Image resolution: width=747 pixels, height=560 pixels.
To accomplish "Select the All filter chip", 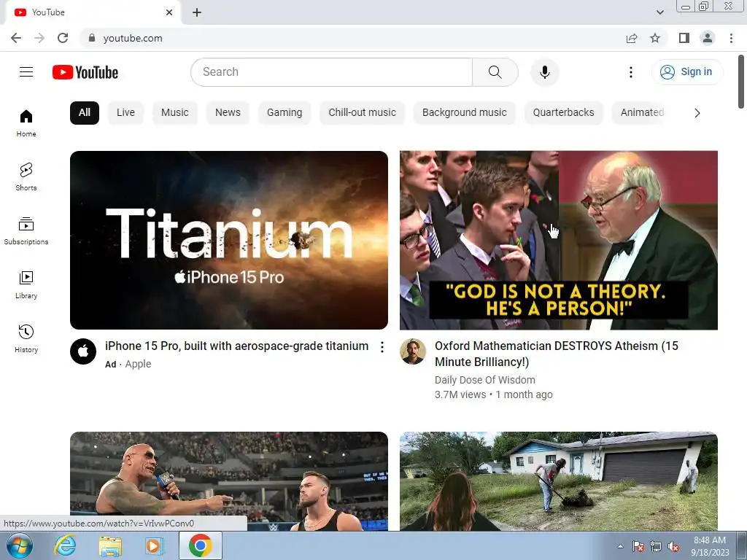I will tap(85, 113).
